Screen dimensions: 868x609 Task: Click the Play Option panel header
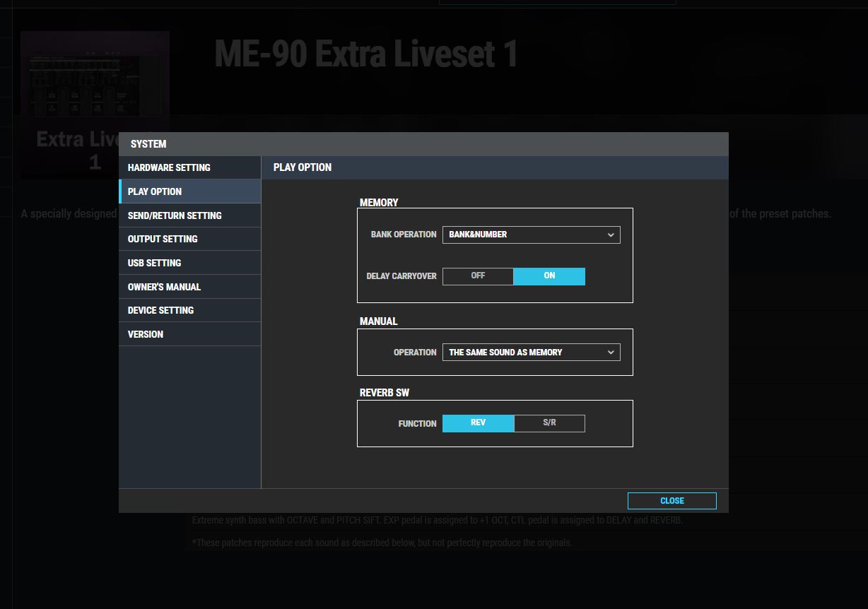[303, 167]
